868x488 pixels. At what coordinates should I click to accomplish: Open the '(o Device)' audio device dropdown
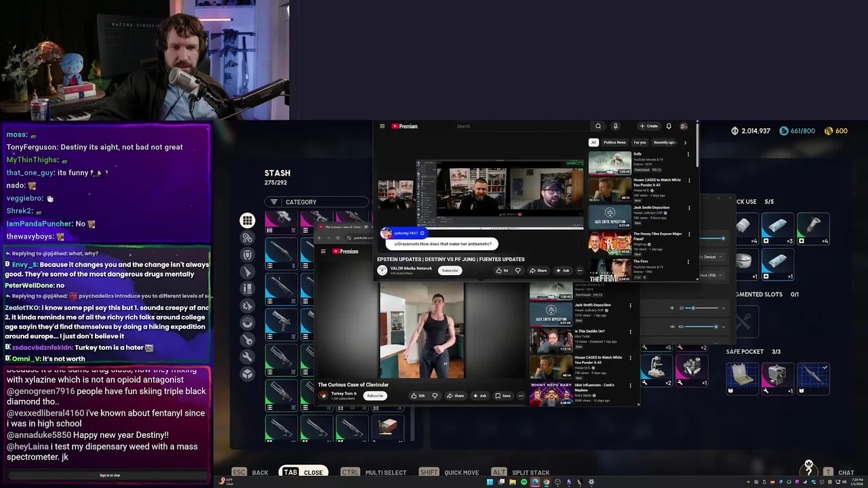click(713, 257)
